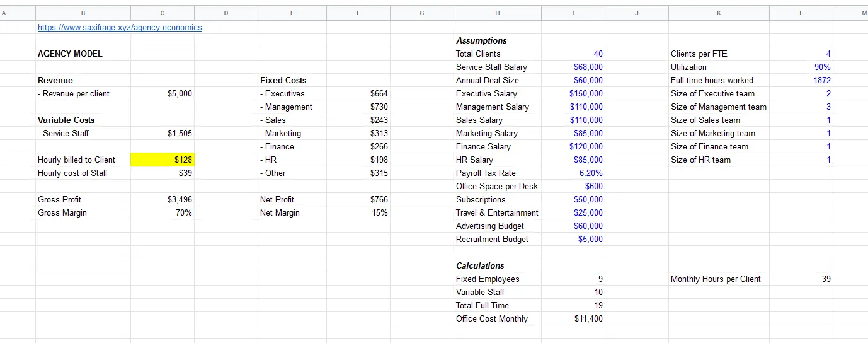
Task: Select the Hourly cost of Staff value $39
Action: (x=163, y=173)
